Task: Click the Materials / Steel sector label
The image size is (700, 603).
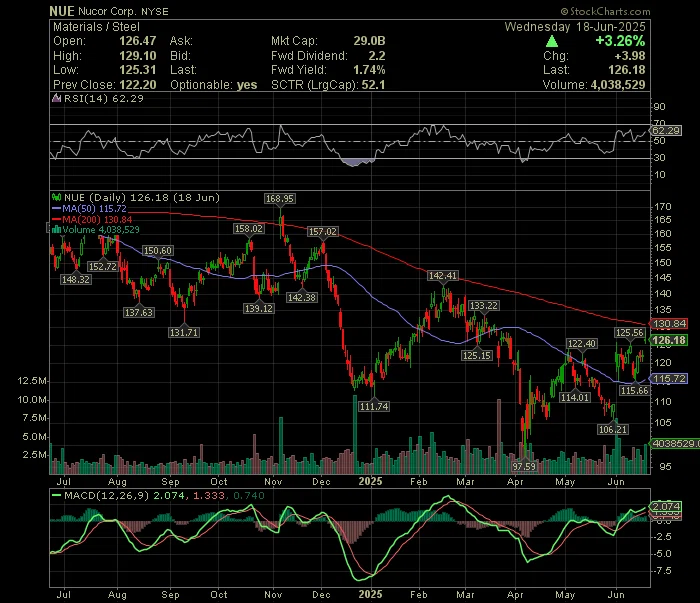Action: [x=96, y=27]
